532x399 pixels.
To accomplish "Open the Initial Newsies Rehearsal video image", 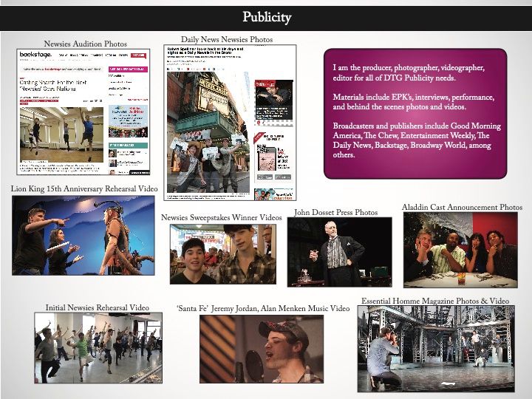I will [x=98, y=348].
